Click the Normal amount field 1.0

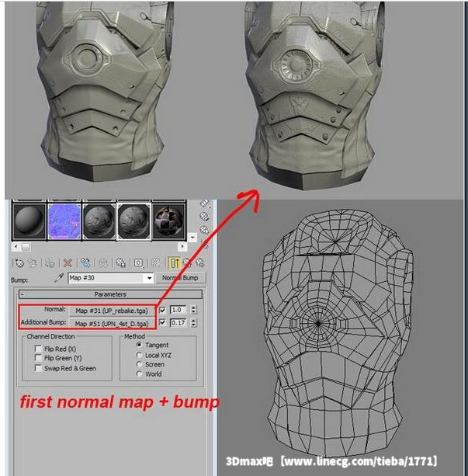(x=179, y=310)
